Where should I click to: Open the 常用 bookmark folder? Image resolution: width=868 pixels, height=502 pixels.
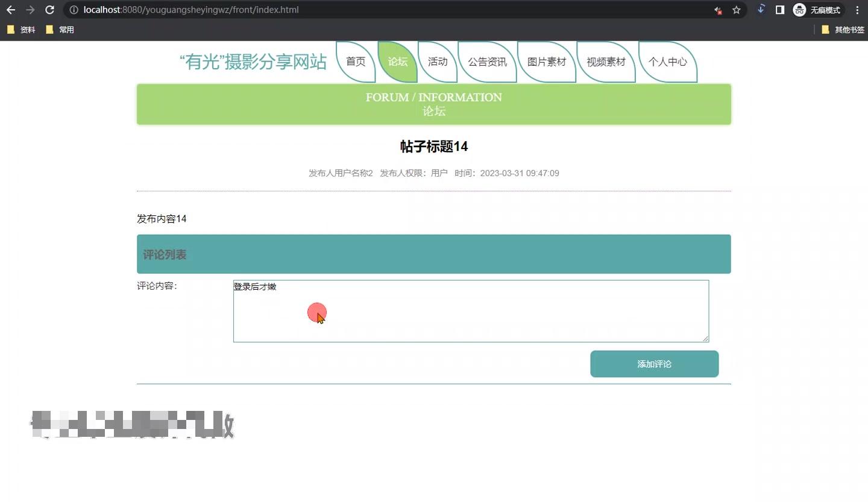click(x=60, y=30)
